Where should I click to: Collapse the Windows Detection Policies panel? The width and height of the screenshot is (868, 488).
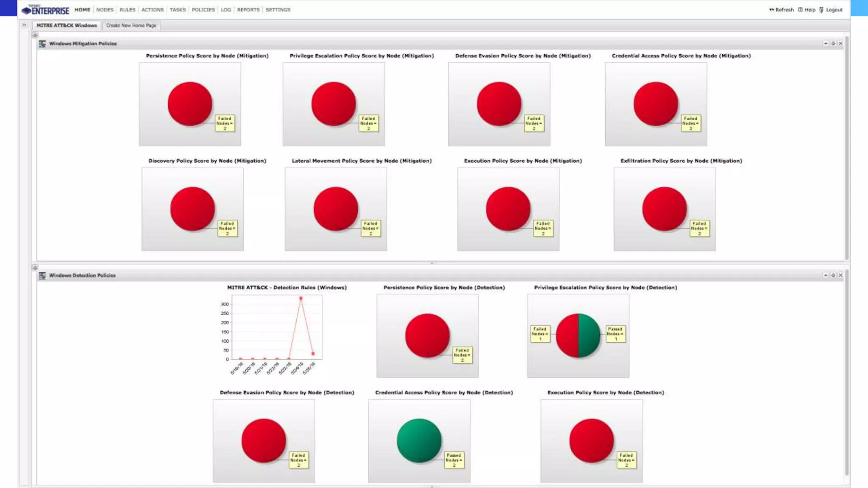tap(826, 275)
